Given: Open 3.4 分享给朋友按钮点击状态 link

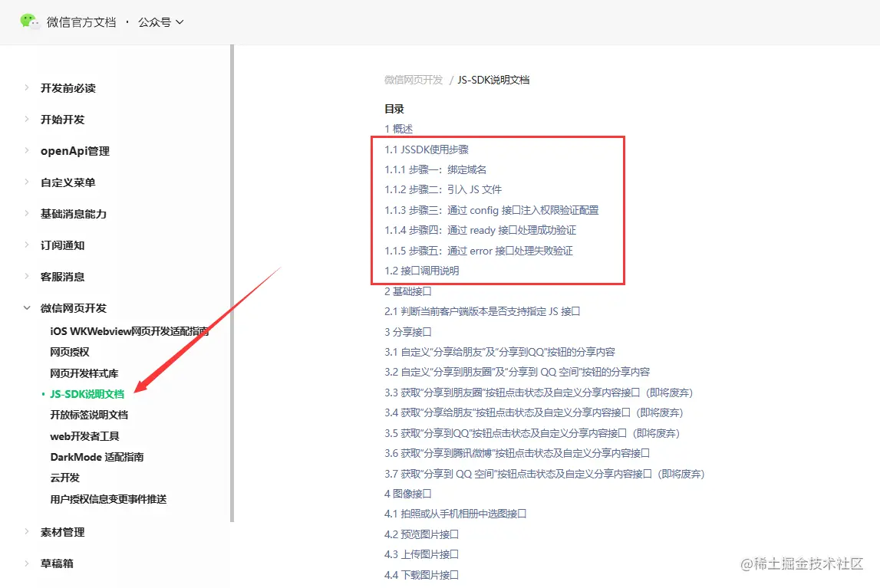Looking at the screenshot, I should click(x=534, y=412).
